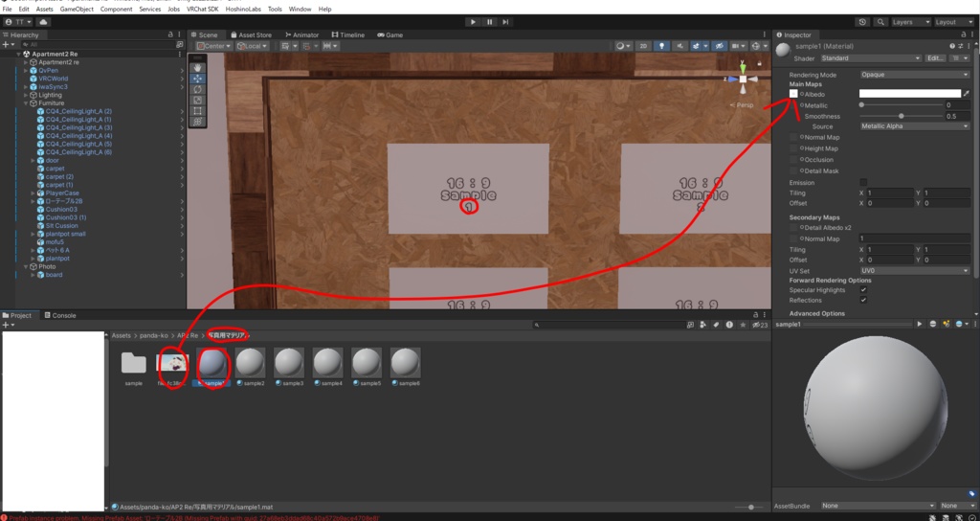Click the Step frame button
The width and height of the screenshot is (980, 521).
coord(505,22)
